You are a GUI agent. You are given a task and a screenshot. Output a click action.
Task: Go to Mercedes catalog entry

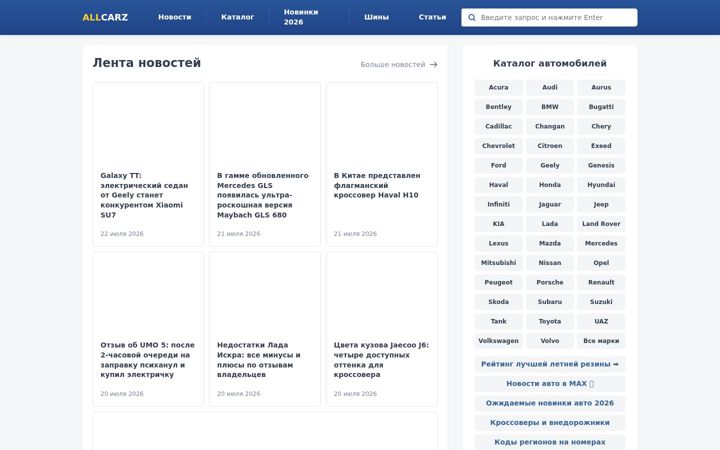pos(601,243)
